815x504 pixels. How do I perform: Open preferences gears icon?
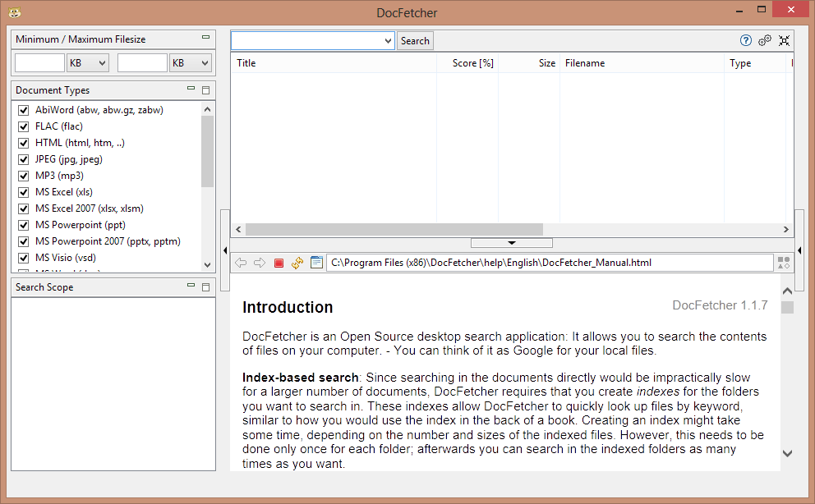click(x=765, y=40)
